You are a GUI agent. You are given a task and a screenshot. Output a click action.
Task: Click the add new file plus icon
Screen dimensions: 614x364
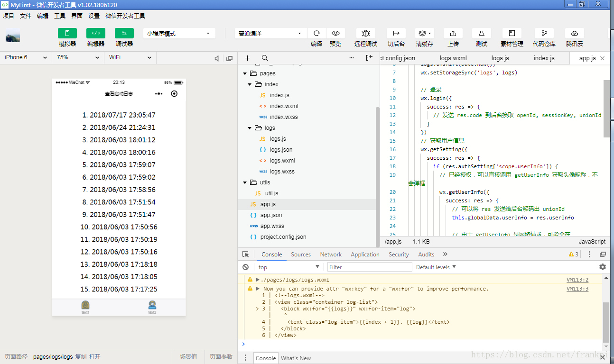pos(247,58)
